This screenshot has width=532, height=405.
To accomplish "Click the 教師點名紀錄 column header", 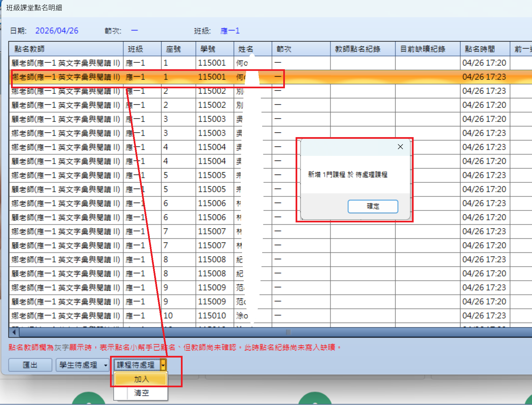I will pos(363,49).
